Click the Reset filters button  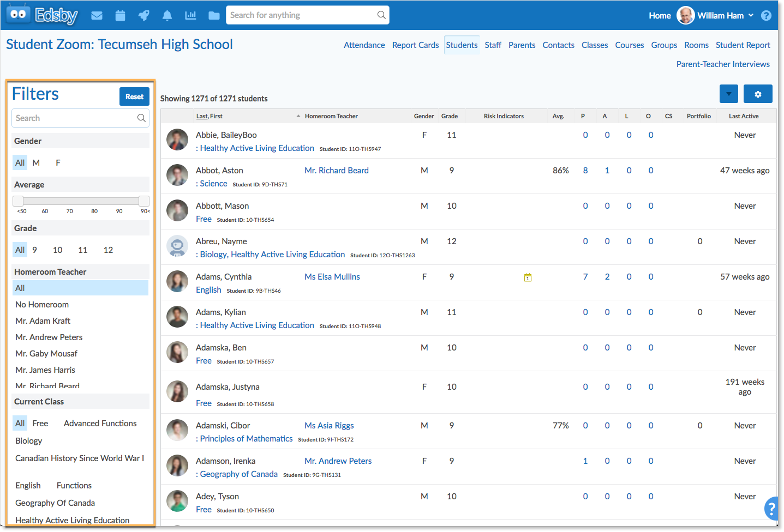point(134,96)
